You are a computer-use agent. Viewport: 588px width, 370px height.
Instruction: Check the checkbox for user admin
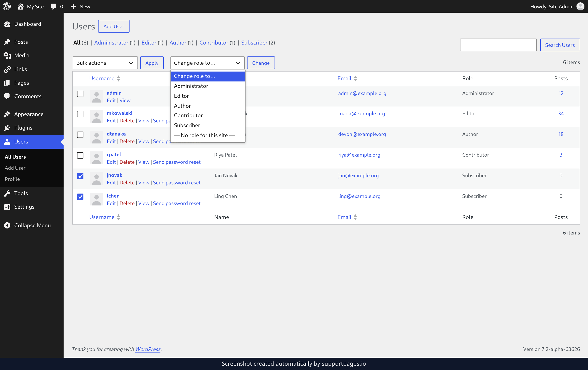80,94
